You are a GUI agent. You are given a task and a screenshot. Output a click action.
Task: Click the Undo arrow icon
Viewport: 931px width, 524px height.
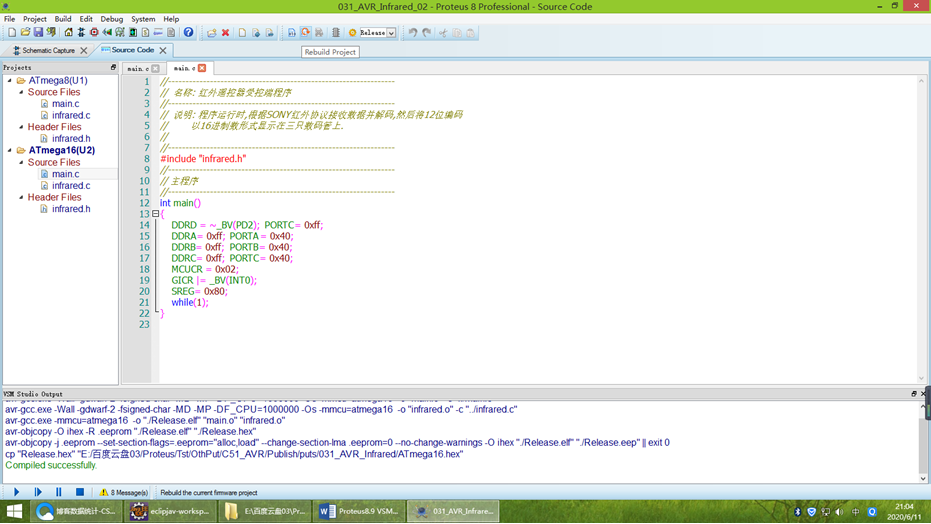click(412, 33)
